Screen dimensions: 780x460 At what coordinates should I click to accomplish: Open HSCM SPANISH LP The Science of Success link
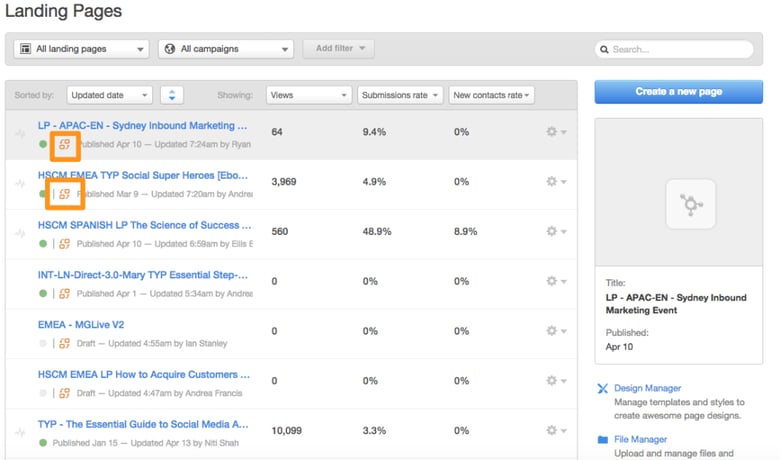[x=144, y=225]
